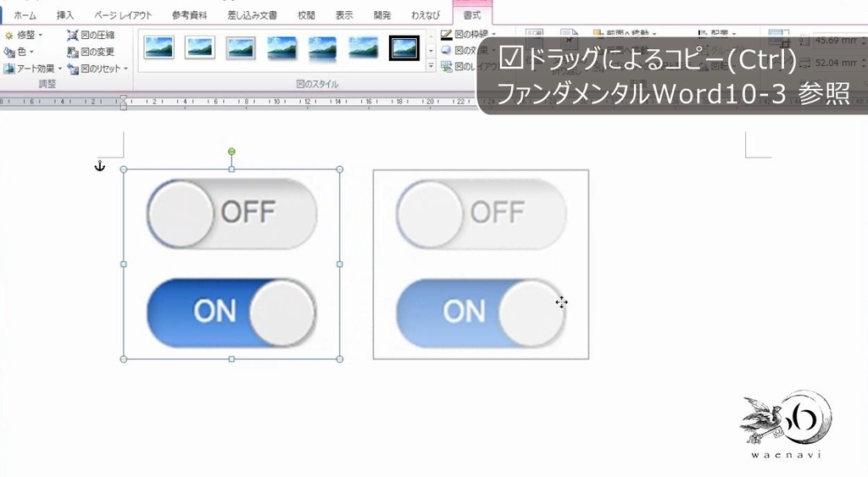This screenshot has width=868, height=477.
Task: Click 図の変更 change picture
Action: tap(91, 52)
